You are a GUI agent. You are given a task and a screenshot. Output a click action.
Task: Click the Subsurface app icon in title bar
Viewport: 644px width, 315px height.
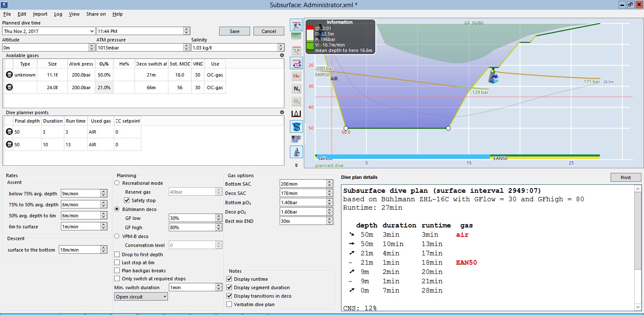tap(4, 5)
